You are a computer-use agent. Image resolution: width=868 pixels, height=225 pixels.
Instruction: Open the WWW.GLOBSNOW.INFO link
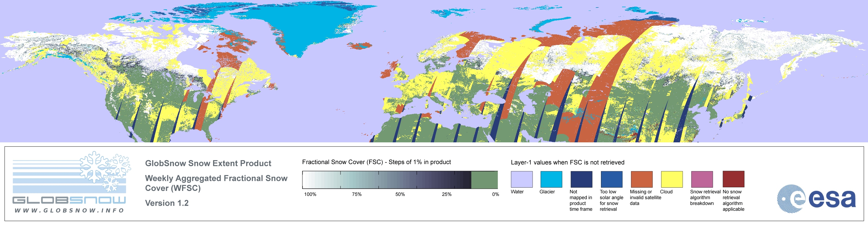click(x=69, y=211)
